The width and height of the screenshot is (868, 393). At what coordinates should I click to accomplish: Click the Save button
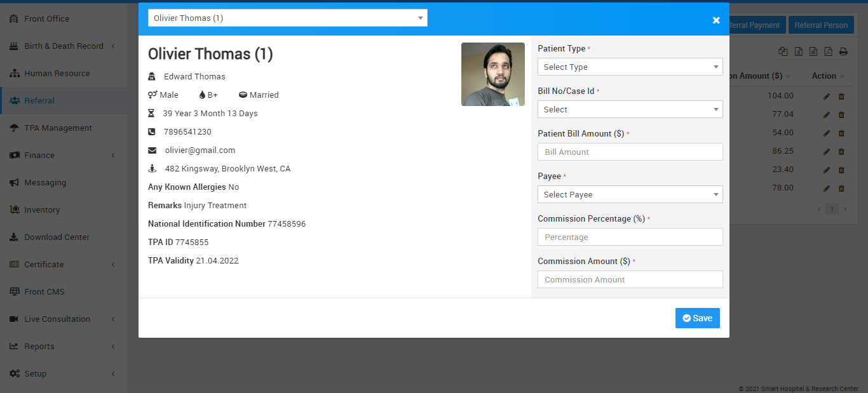697,318
